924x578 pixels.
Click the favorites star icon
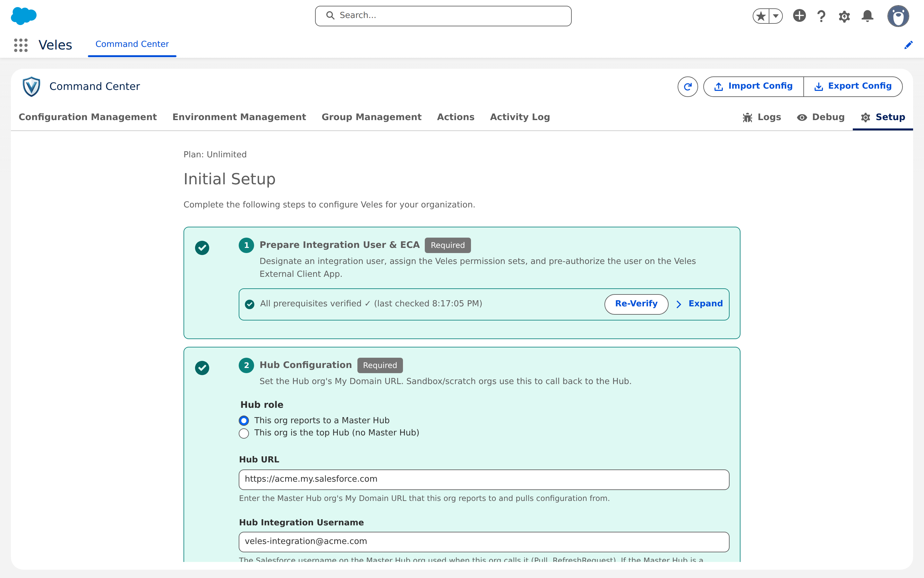click(761, 16)
